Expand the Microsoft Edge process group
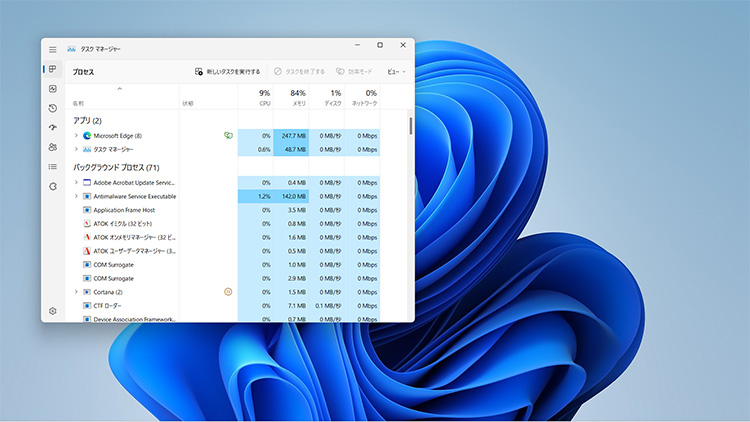The width and height of the screenshot is (750, 422). click(76, 135)
